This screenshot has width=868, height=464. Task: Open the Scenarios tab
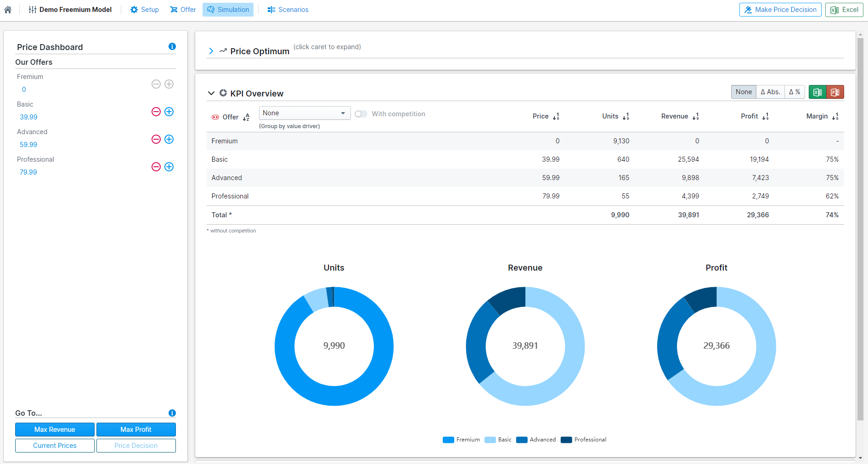288,10
